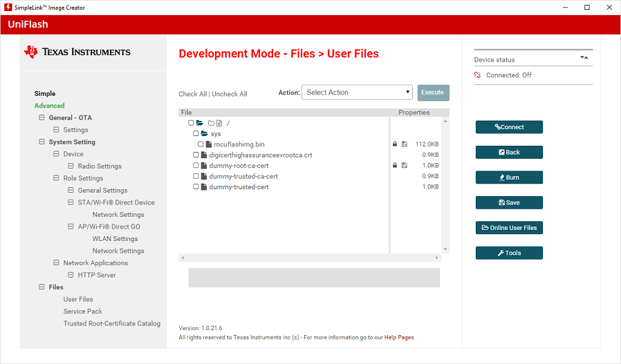The height and width of the screenshot is (364, 621).
Task: Click the Execute button
Action: pos(434,93)
